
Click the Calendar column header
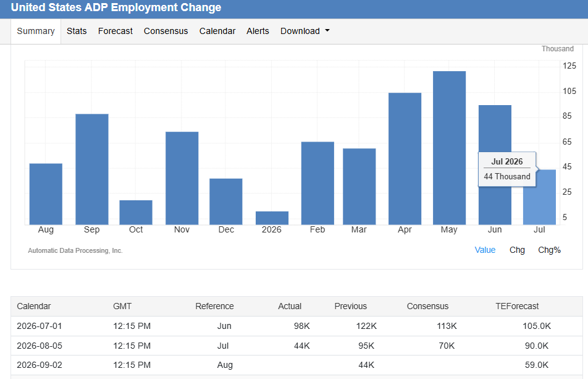[34, 306]
